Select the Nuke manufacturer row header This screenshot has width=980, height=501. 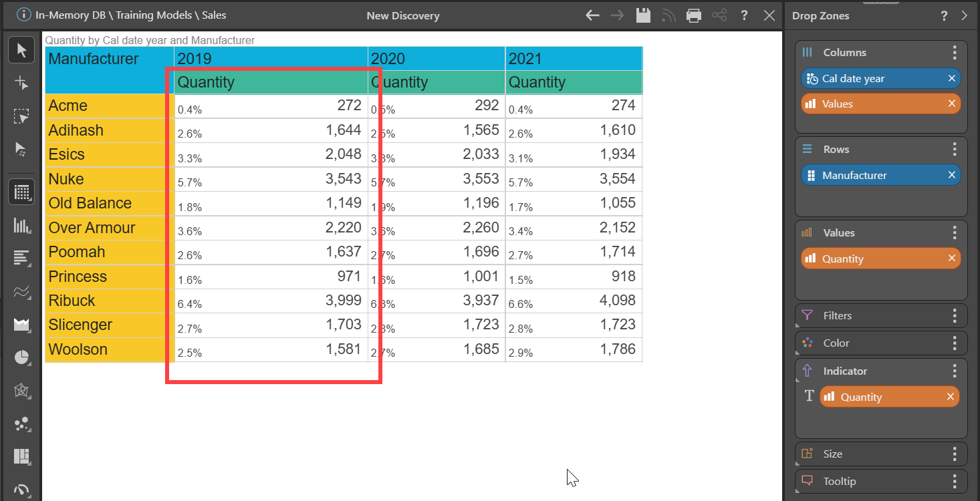66,179
